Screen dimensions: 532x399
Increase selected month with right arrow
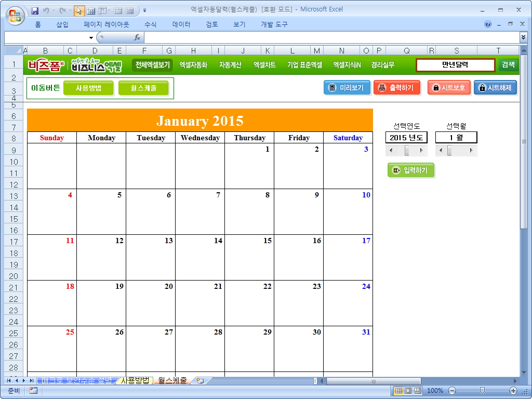[x=471, y=150]
